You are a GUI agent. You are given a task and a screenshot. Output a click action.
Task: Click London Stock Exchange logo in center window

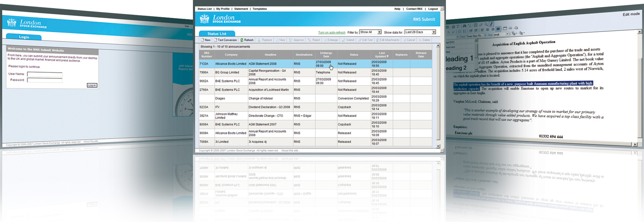[220, 19]
